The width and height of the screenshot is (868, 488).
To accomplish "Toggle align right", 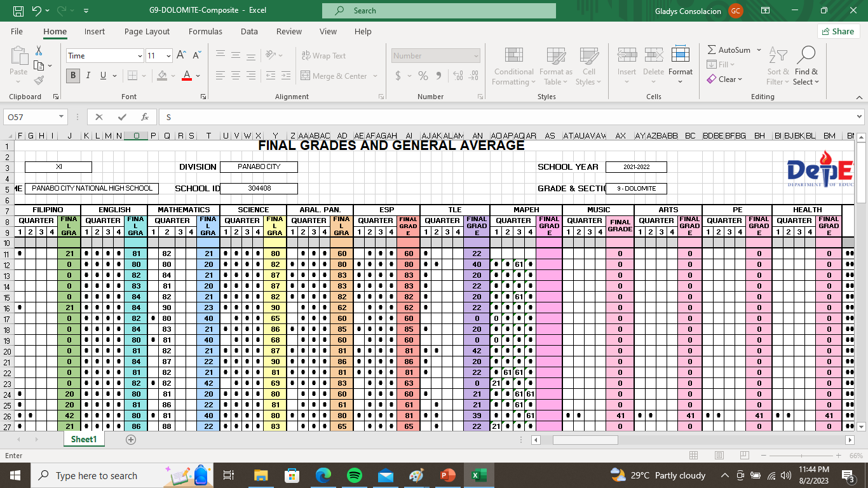I will pos(251,76).
